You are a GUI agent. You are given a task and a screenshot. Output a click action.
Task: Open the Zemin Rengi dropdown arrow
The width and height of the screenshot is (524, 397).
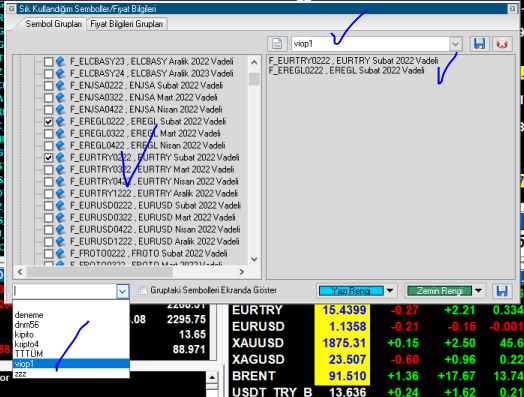click(x=479, y=291)
